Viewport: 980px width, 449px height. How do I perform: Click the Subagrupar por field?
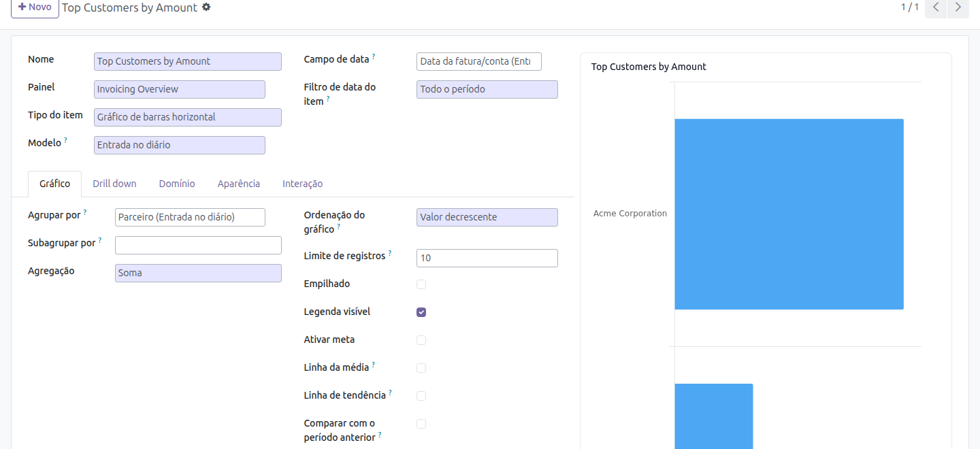198,245
